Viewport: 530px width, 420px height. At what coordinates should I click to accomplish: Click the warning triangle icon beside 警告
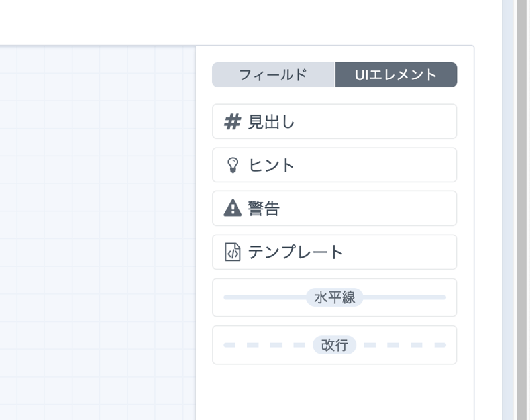click(x=233, y=209)
